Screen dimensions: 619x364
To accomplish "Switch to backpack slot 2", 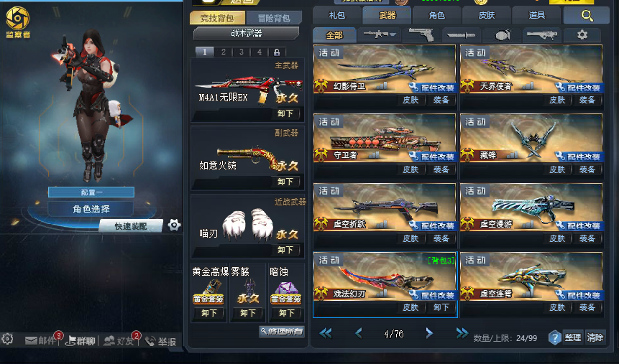I will (223, 52).
